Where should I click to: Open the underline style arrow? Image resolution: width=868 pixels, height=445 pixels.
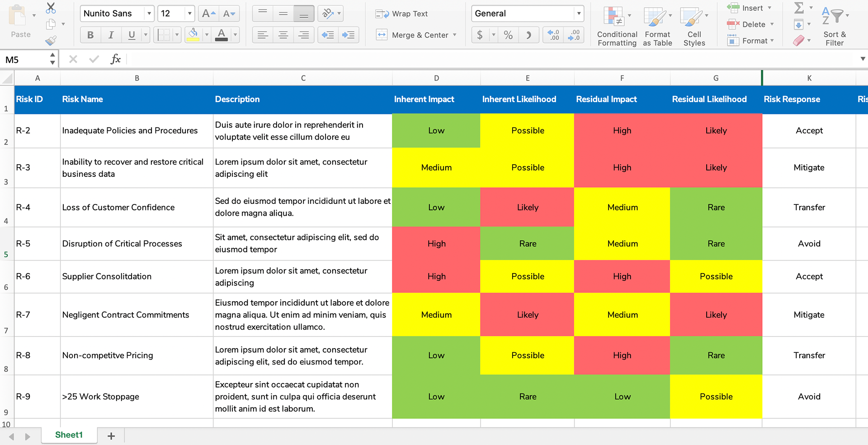point(146,35)
